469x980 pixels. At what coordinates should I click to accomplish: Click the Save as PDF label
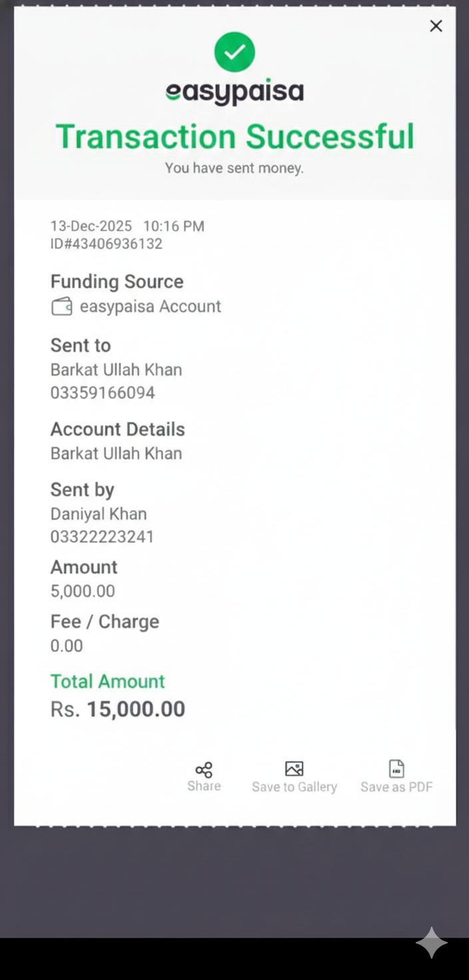click(396, 787)
